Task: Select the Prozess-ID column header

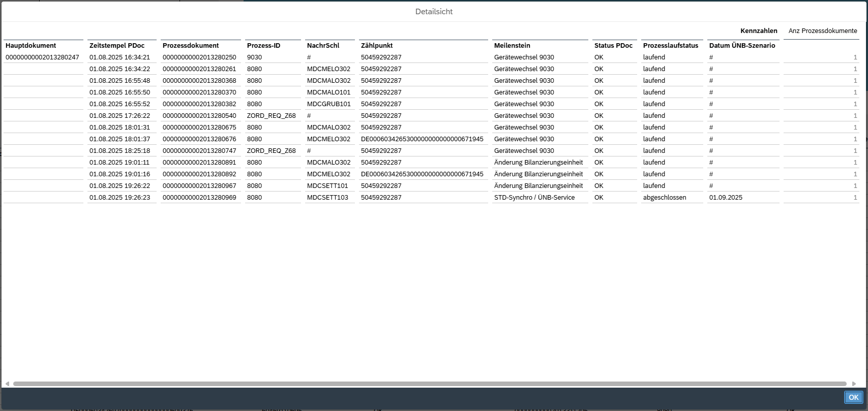Action: 263,46
